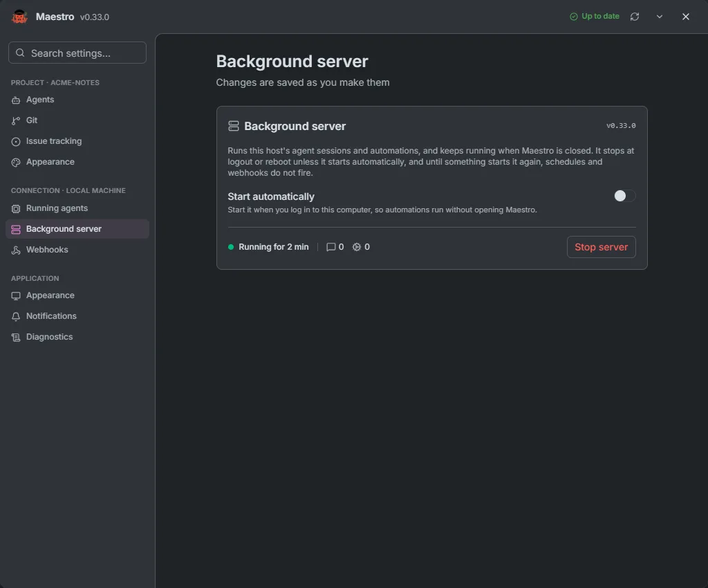Click the v0.33.0 version beside Maestro title
Viewport: 708px width, 588px height.
(94, 17)
